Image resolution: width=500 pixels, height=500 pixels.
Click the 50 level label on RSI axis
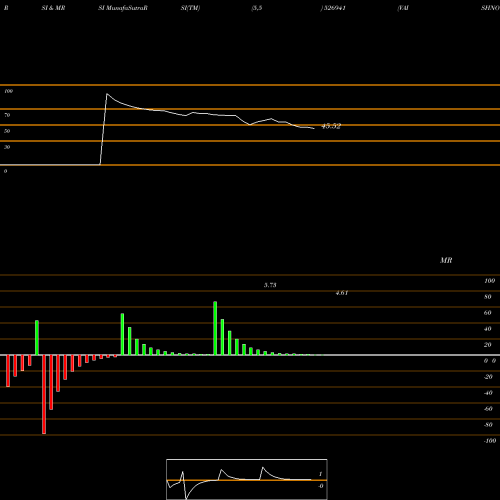pos(7,131)
